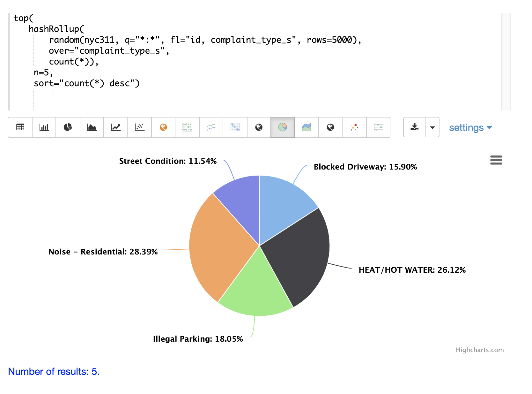Click the highlighted colored pie chart icon
The width and height of the screenshot is (532, 394).
283,127
